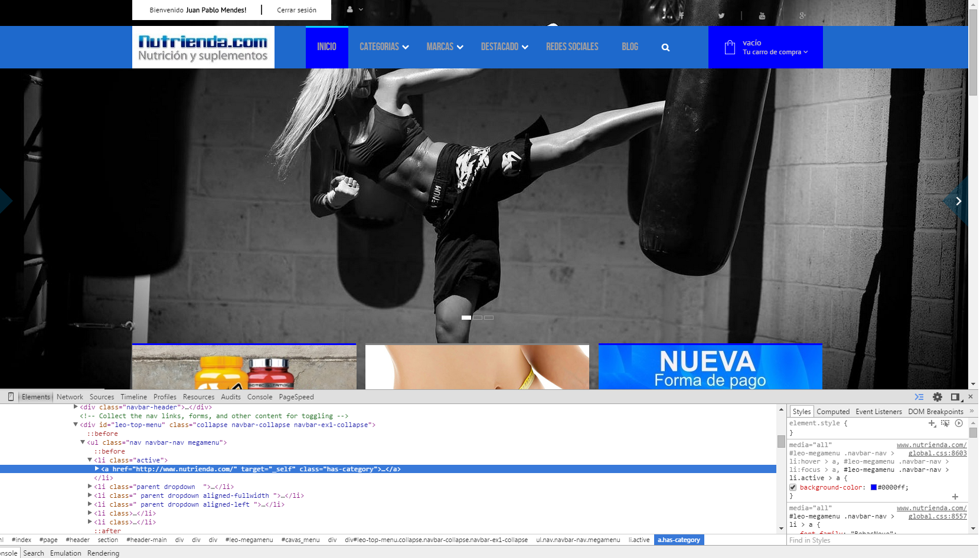The width and height of the screenshot is (980, 558).
Task: Open the Twitter social icon
Action: click(x=721, y=16)
